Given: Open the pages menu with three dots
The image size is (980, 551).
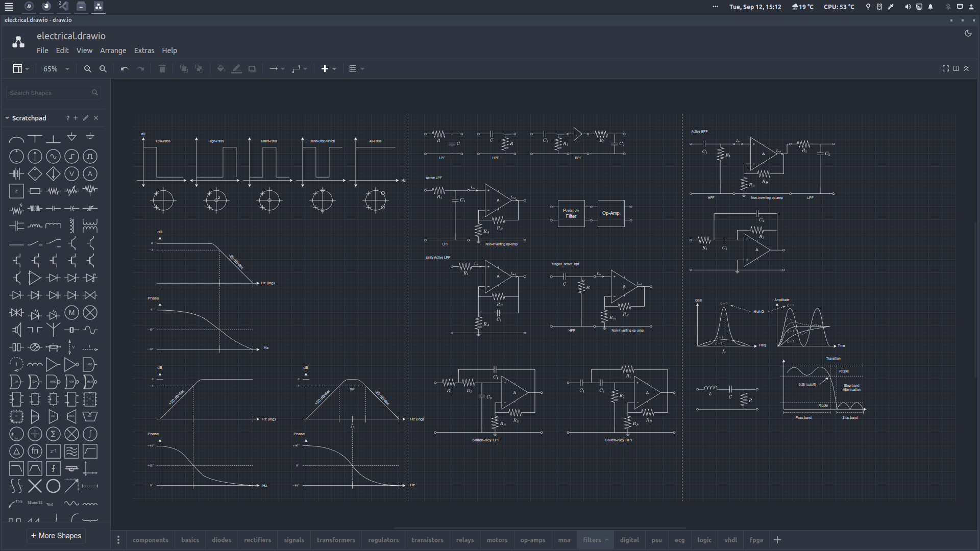Looking at the screenshot, I should pos(118,540).
